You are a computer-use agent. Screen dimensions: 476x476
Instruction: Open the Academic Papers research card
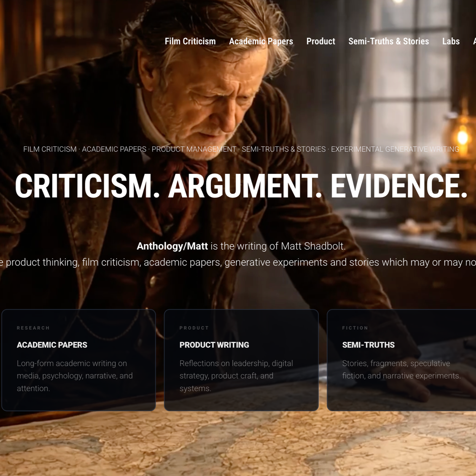pyautogui.click(x=79, y=360)
